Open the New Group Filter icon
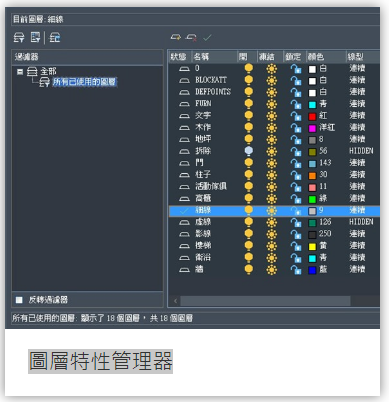 [36, 37]
